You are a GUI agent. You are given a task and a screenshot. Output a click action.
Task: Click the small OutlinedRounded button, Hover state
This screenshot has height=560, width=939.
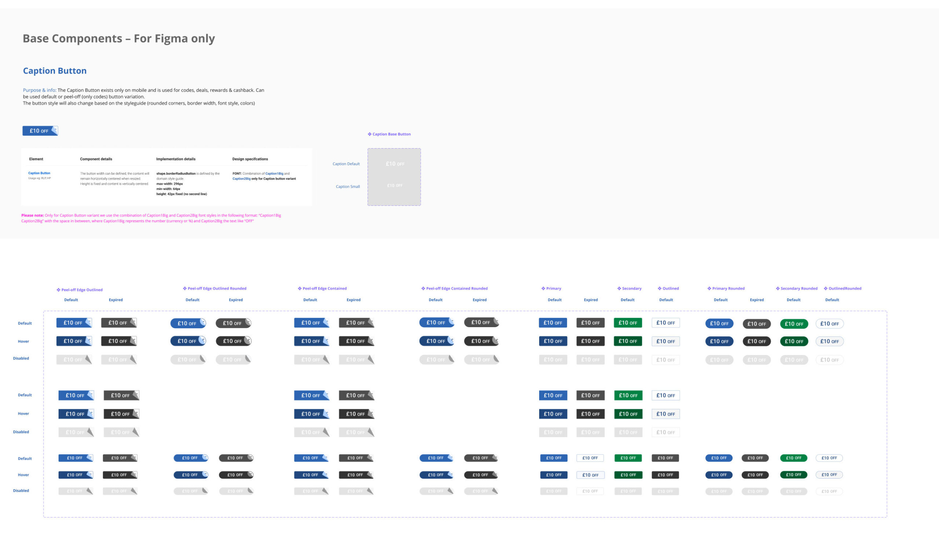coord(829,474)
